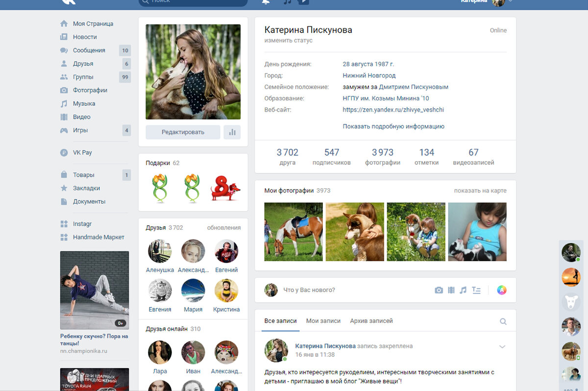This screenshot has height=391, width=588.
Task: Attach music note in post box
Action: click(463, 290)
